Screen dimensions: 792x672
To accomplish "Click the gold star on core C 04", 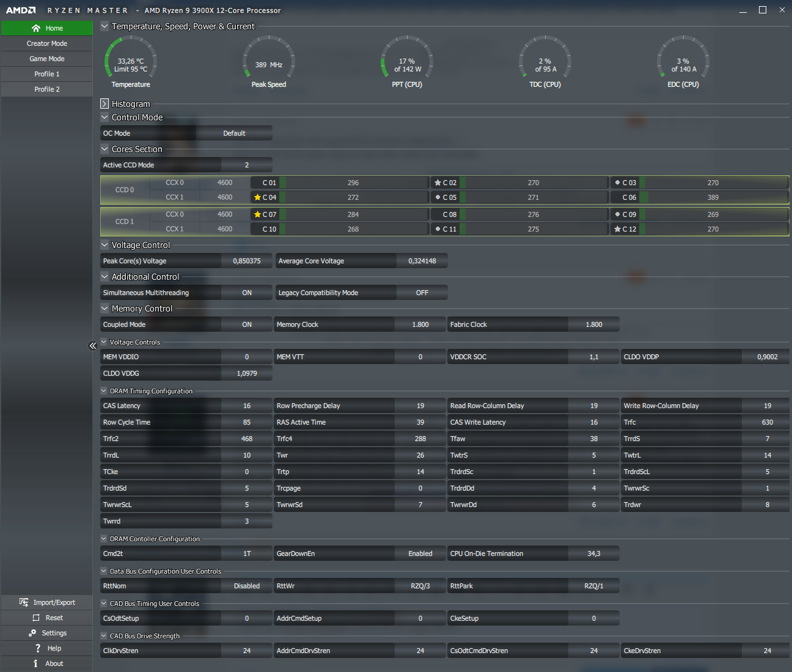I will 257,197.
